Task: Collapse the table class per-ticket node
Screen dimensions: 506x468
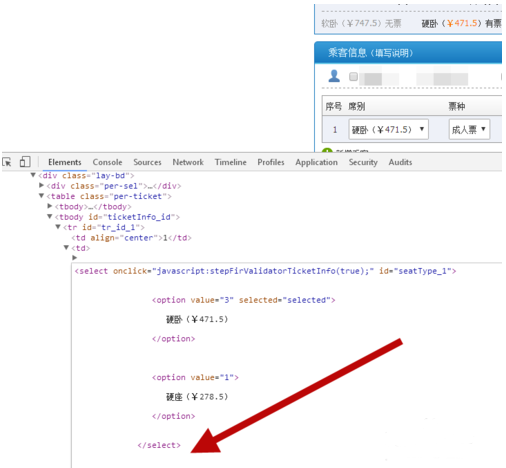Action: (41, 196)
